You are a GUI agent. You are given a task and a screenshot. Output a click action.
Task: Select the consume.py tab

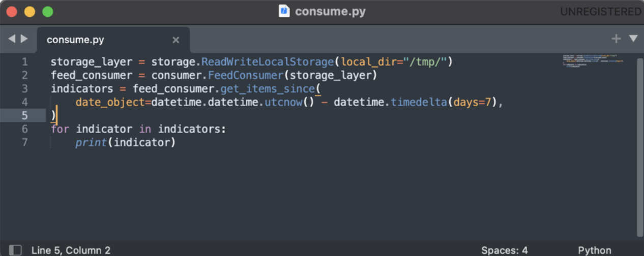pyautogui.click(x=75, y=40)
